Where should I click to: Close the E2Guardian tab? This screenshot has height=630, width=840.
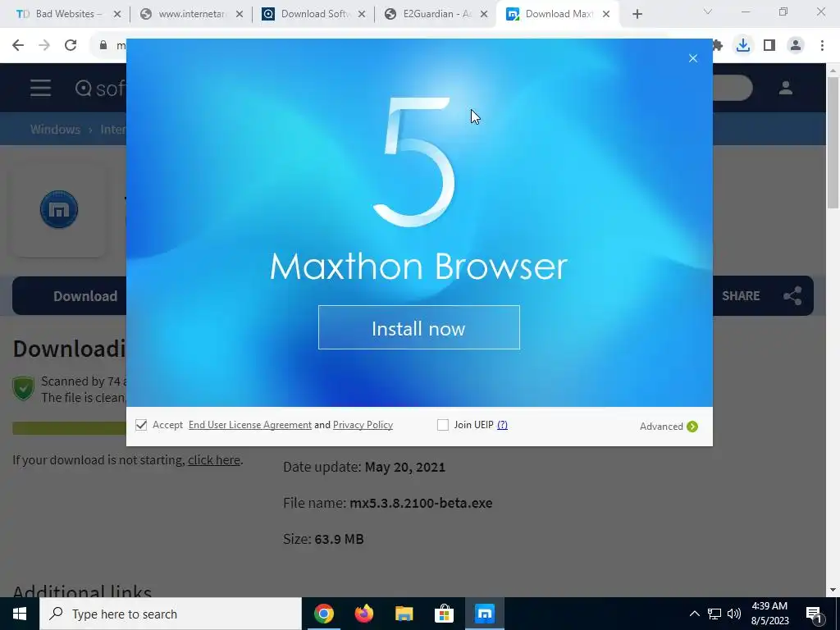484,14
